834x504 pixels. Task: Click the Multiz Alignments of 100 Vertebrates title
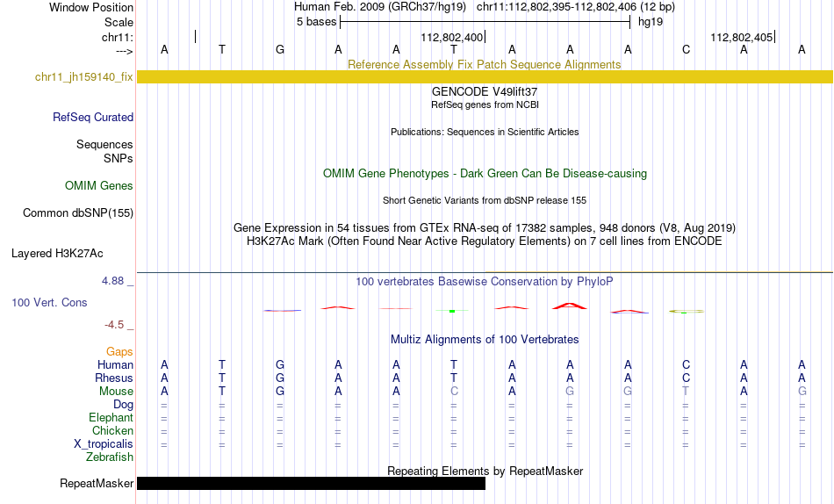[x=485, y=340]
